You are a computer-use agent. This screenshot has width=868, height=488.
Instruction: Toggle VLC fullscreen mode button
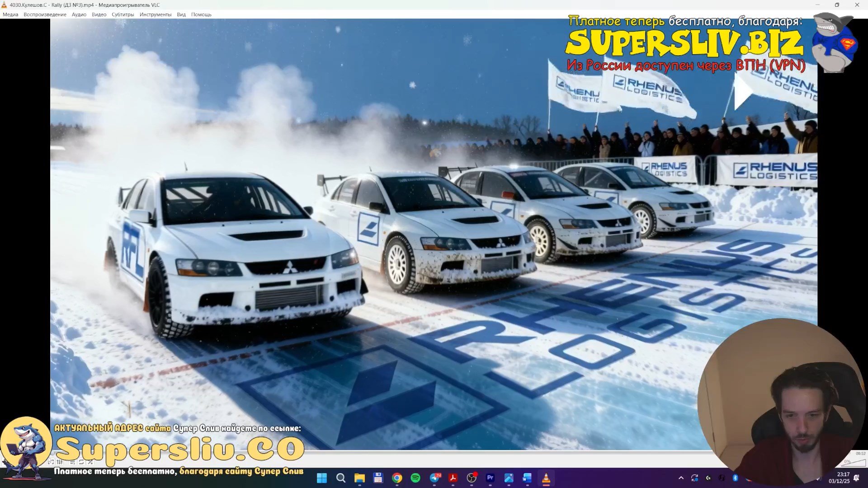(51, 462)
